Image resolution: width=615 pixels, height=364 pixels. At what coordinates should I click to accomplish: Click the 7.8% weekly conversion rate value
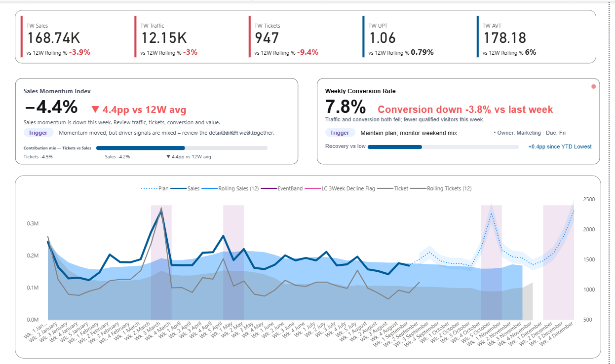(345, 107)
